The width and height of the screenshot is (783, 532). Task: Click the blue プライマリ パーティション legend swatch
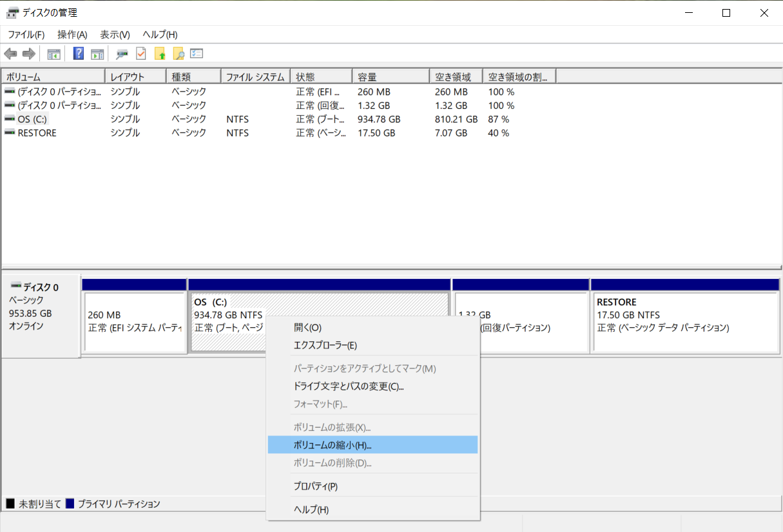[70, 504]
